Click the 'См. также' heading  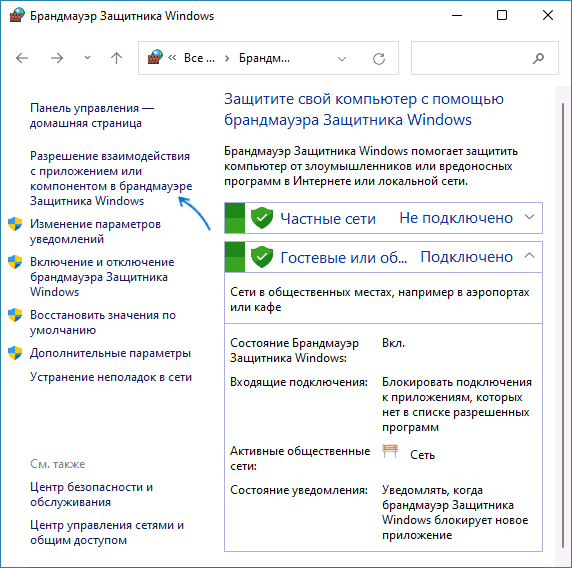tap(57, 464)
